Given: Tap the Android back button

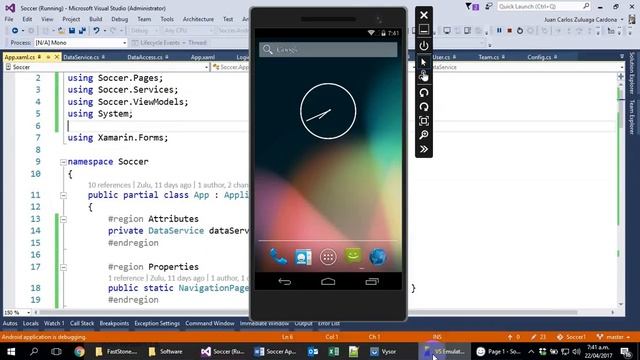Looking at the screenshot, I should tap(284, 281).
